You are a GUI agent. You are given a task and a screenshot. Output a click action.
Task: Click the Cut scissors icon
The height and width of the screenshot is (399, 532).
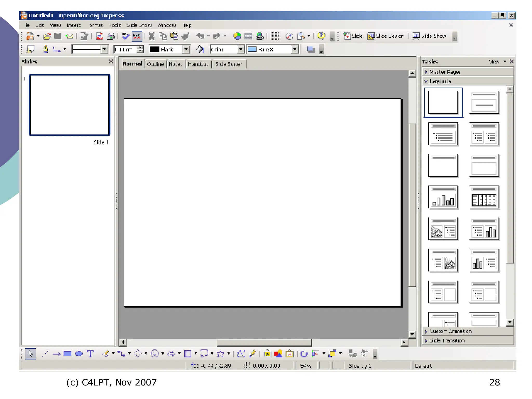click(x=151, y=36)
